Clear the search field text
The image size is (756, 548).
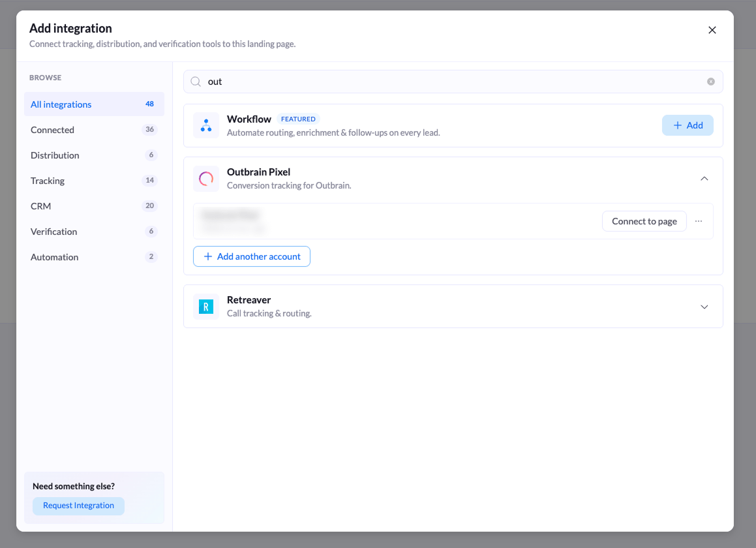711,82
